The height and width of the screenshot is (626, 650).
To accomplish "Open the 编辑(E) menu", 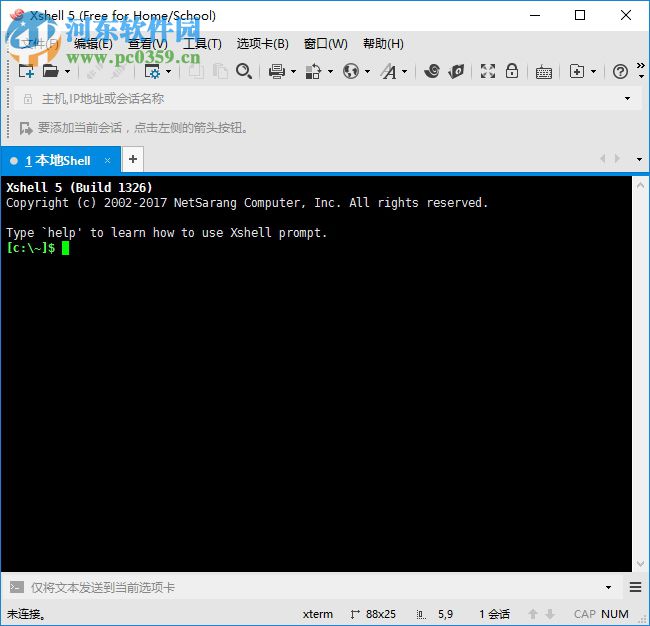I will pyautogui.click(x=93, y=44).
